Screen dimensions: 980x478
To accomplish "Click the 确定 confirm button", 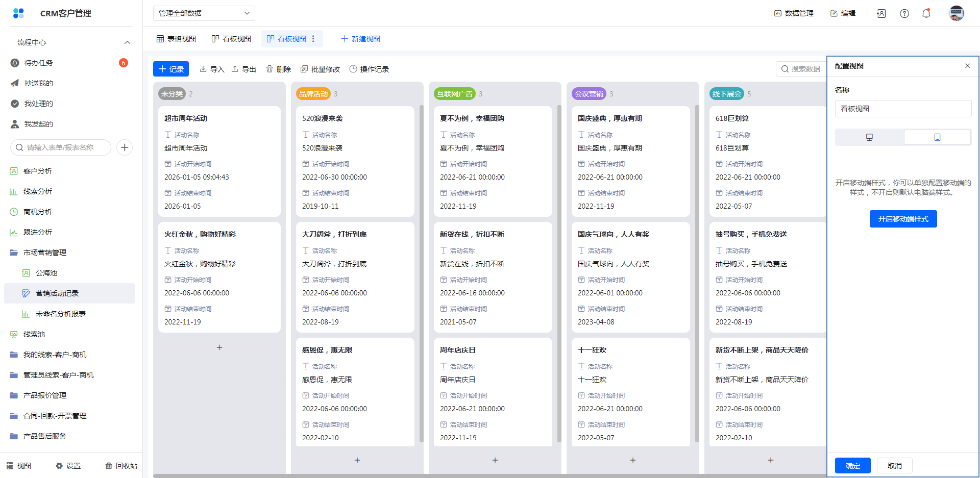I will [852, 466].
